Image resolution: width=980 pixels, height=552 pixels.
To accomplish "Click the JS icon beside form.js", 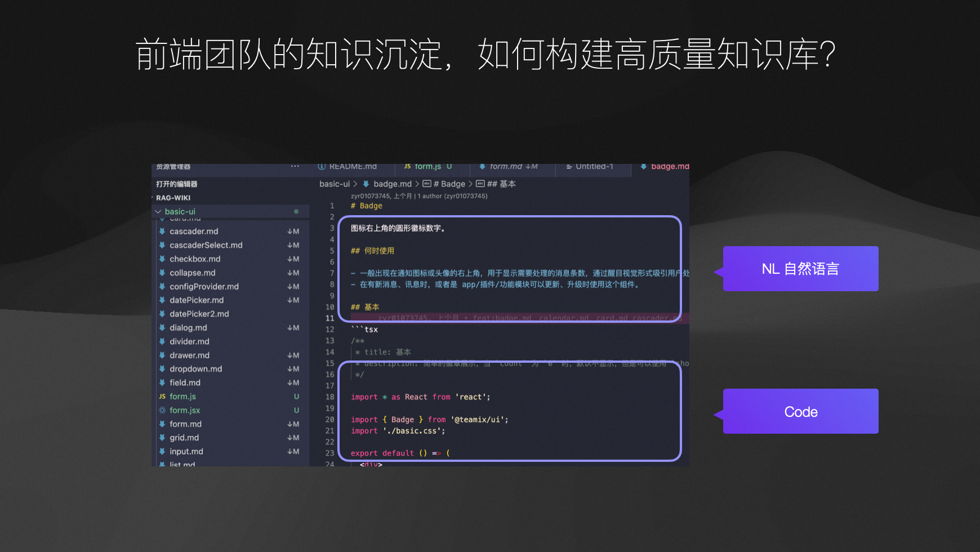I will (162, 397).
